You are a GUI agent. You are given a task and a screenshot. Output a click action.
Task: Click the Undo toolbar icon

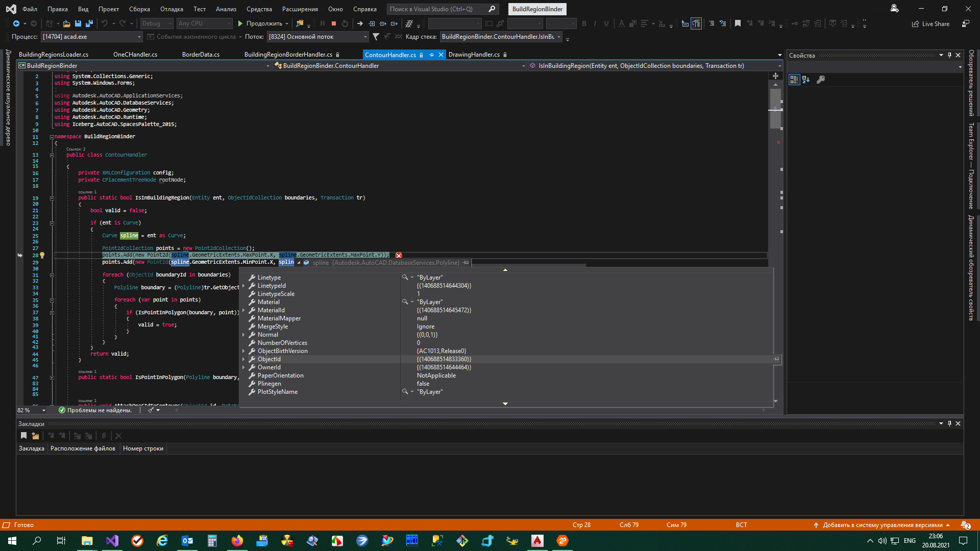105,23
